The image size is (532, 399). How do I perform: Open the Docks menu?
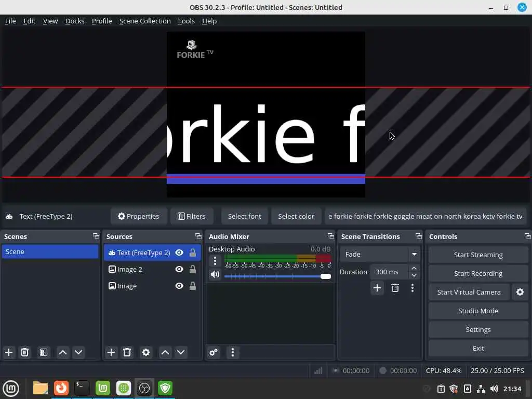75,21
